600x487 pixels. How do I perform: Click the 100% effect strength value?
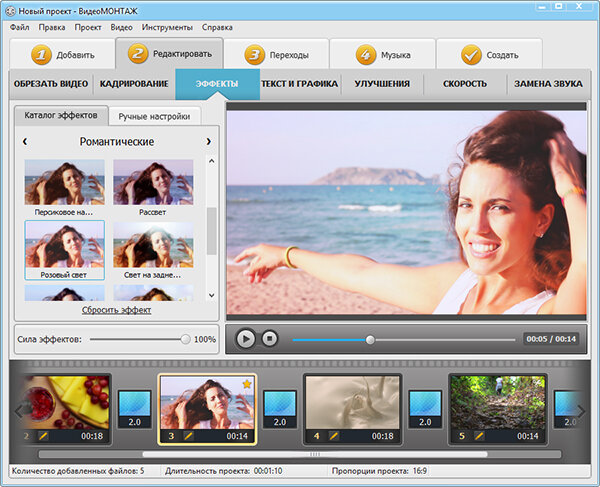click(x=205, y=339)
